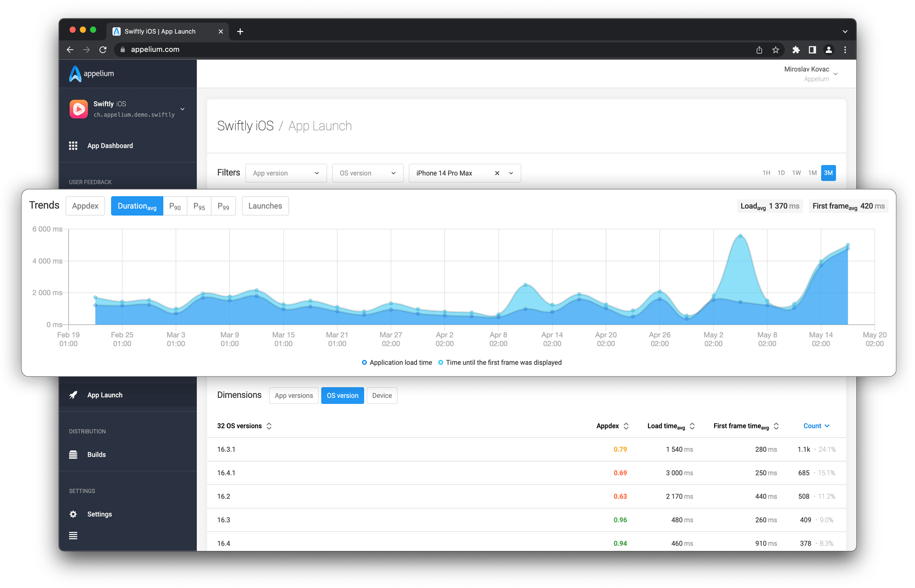This screenshot has width=915, height=588.
Task: Open the 16.2 OS version row
Action: tap(526, 497)
